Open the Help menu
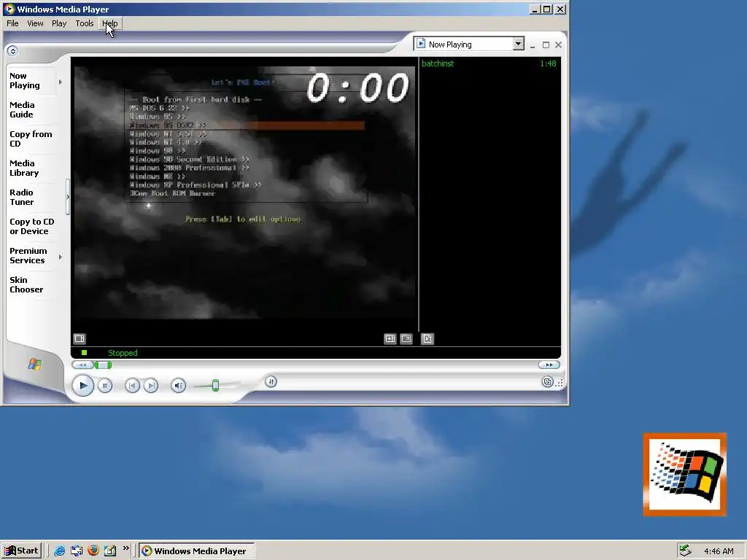The width and height of the screenshot is (747, 560). [110, 23]
